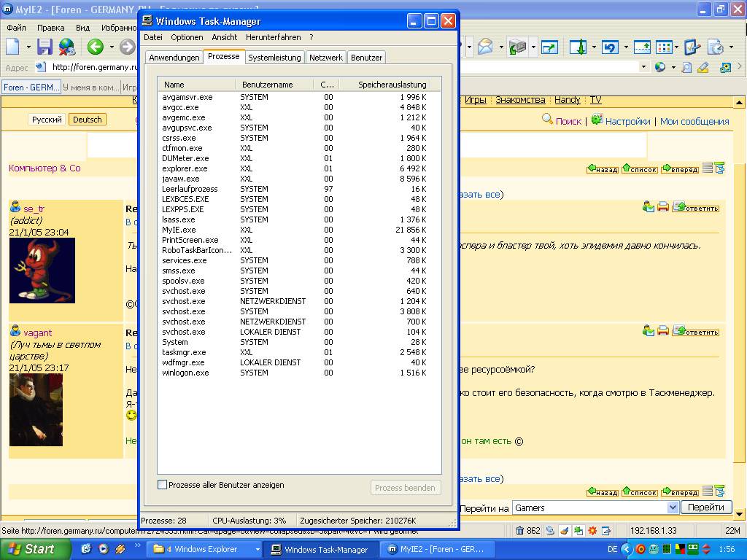747x560 pixels.
Task: Click the purple floppy disk save icon
Action: (44, 47)
